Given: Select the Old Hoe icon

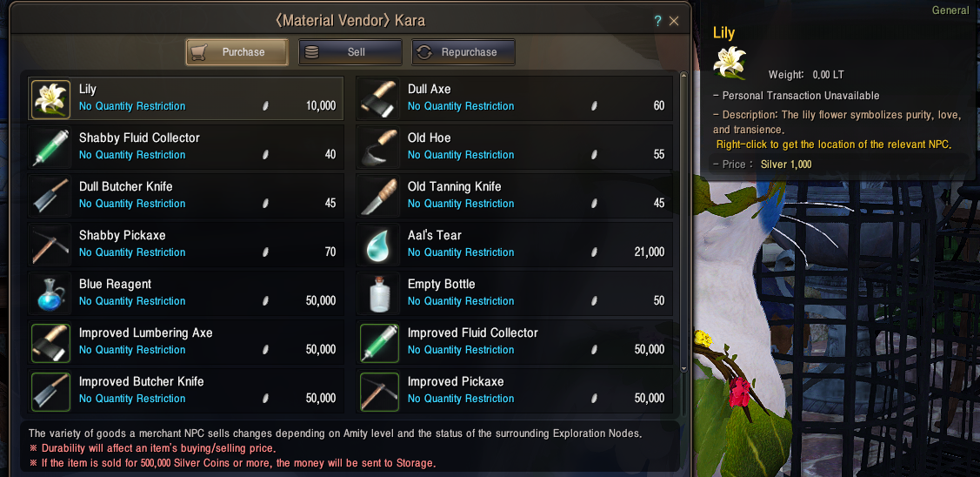Looking at the screenshot, I should (379, 147).
